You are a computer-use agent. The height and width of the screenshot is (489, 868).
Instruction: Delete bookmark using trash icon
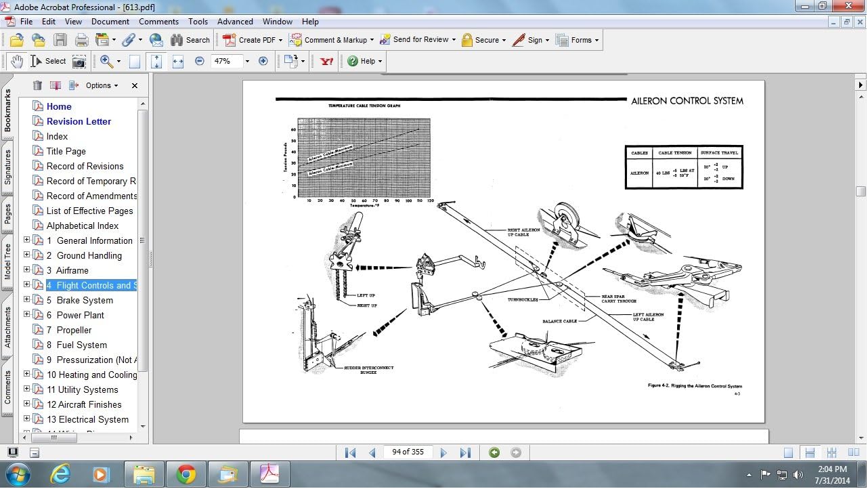[37, 85]
